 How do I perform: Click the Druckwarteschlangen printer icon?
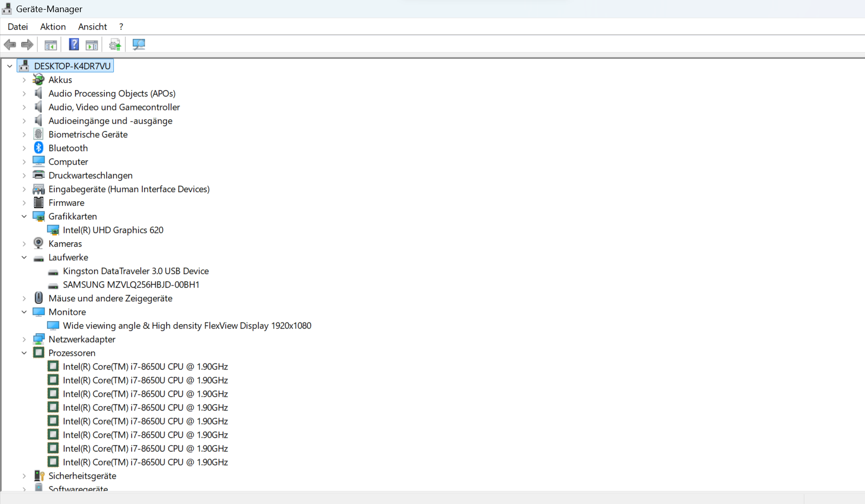(38, 175)
